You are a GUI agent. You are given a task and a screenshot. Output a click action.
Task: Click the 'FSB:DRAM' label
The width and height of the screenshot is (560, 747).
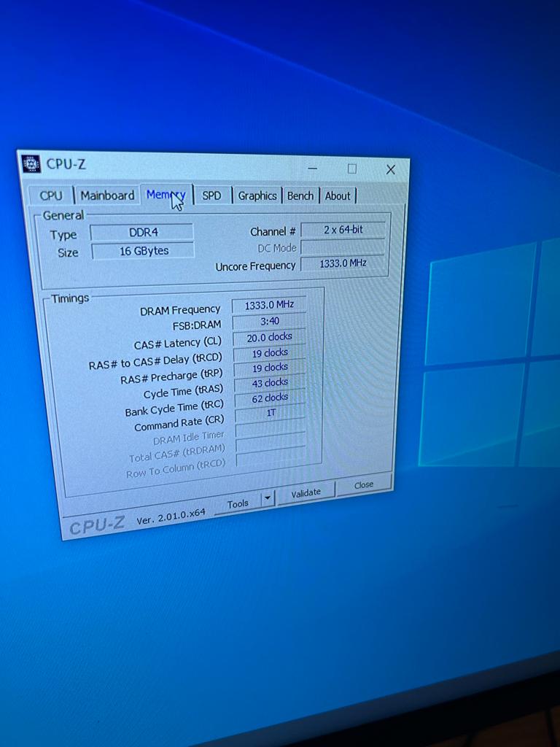click(197, 326)
